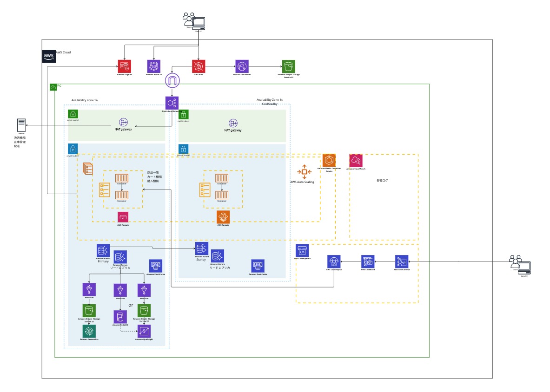Screen dimensions: 550x392
Task: Select the AWS logo badge
Action: click(49, 56)
